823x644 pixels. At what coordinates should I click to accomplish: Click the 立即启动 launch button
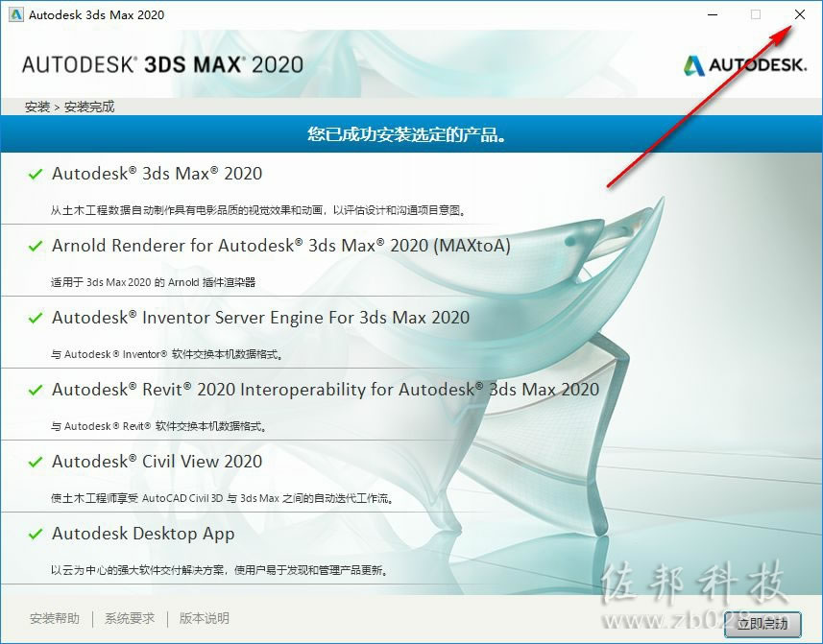point(762,624)
